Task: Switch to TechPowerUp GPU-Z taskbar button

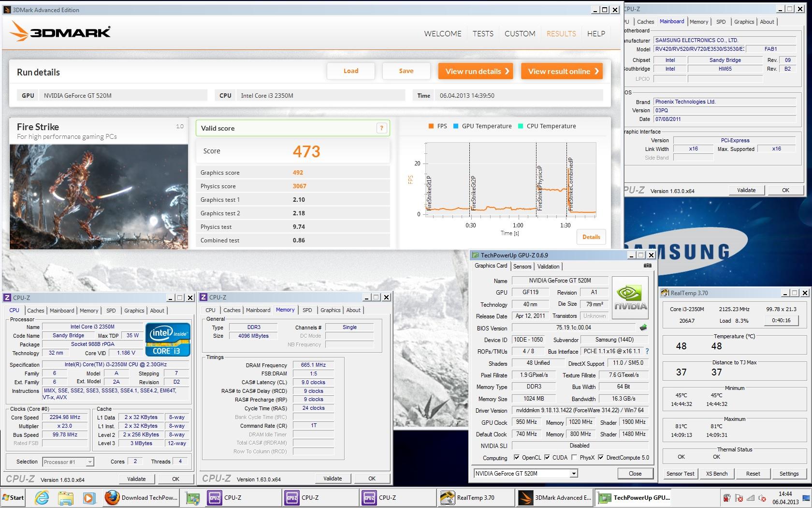Action: coord(634,497)
